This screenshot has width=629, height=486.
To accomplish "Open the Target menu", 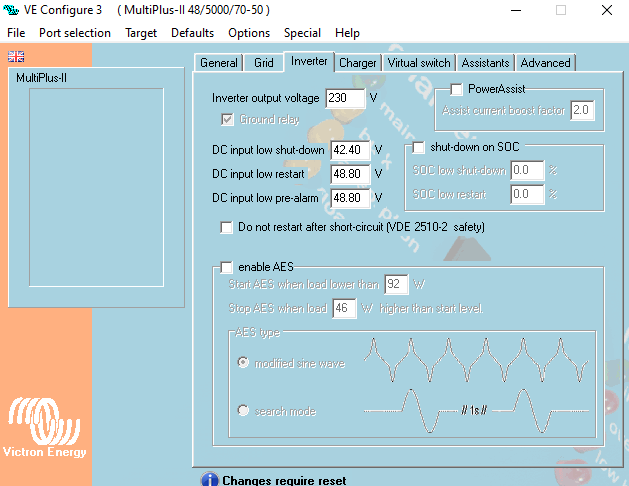I will point(141,33).
